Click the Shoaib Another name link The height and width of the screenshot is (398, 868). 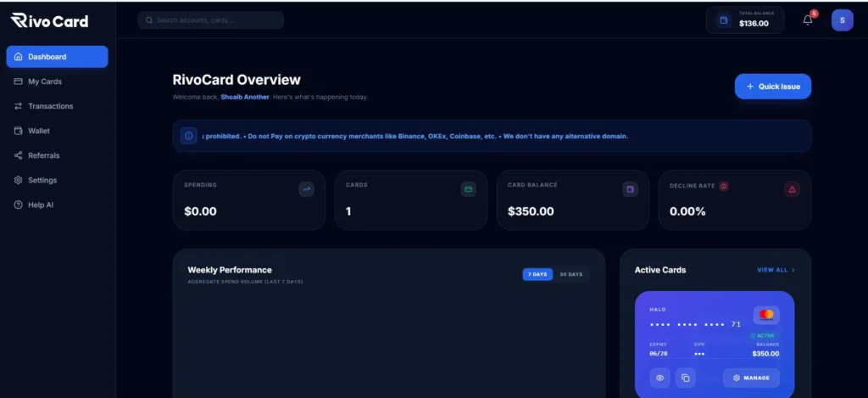pyautogui.click(x=245, y=97)
